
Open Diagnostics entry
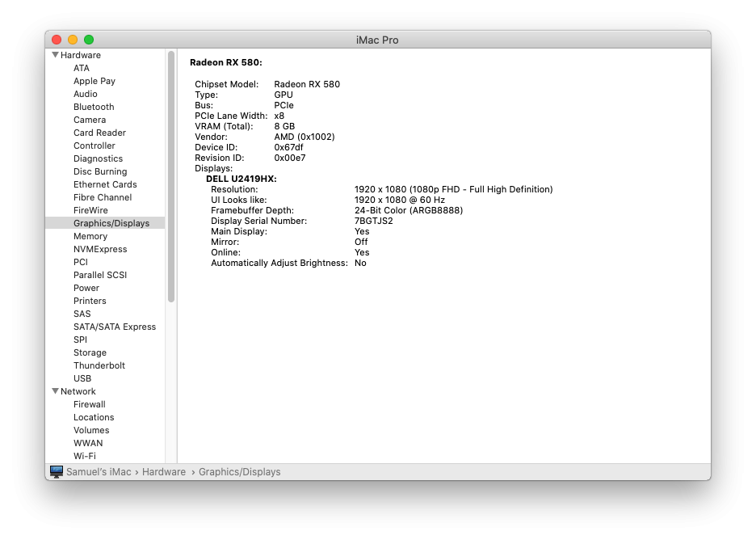[x=99, y=158]
